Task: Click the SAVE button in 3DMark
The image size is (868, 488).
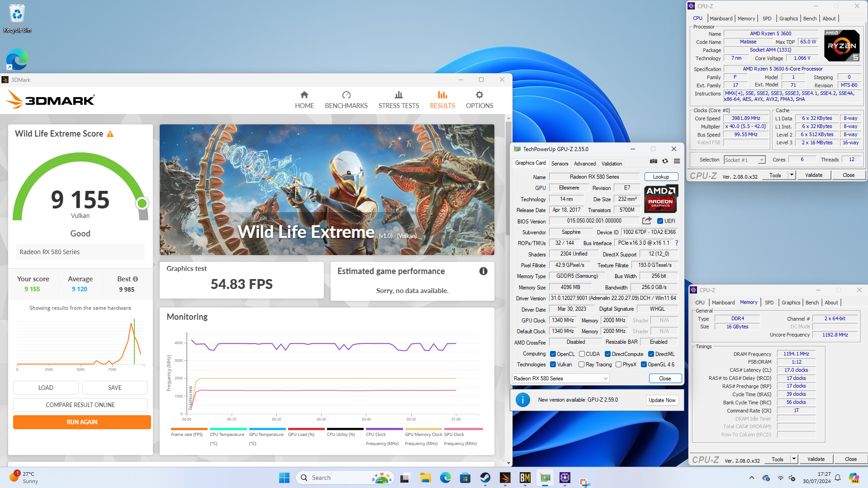Action: [115, 388]
